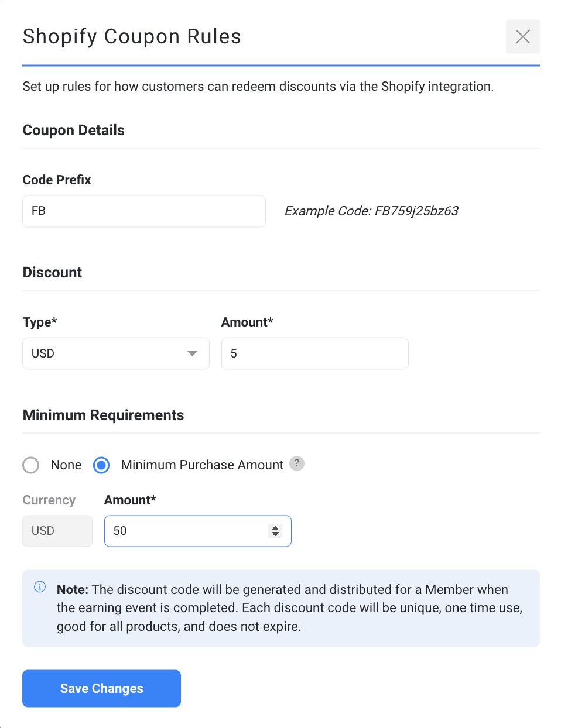Select the None radio button

pos(31,465)
